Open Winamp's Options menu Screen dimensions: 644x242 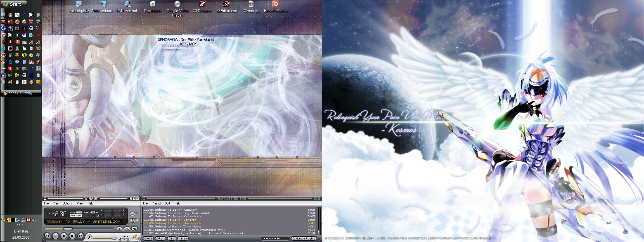[x=67, y=203]
